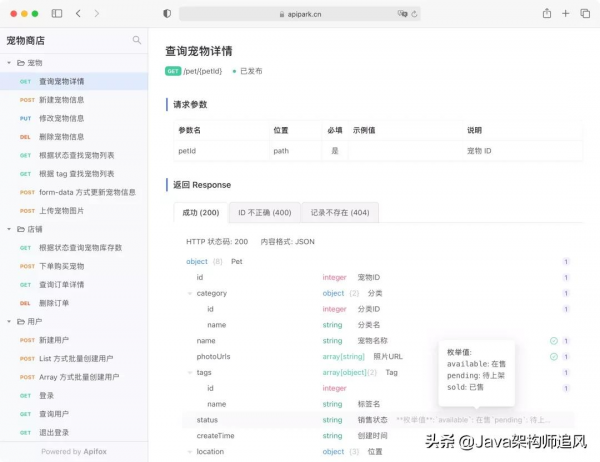Screen dimensions: 600x462
Task: Open the 下单购买宠物 endpoint
Action: pyautogui.click(x=74, y=266)
